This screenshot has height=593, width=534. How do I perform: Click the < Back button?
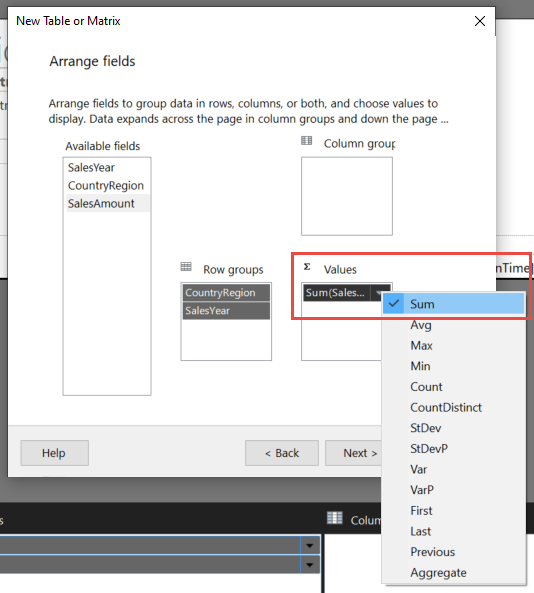click(x=282, y=453)
